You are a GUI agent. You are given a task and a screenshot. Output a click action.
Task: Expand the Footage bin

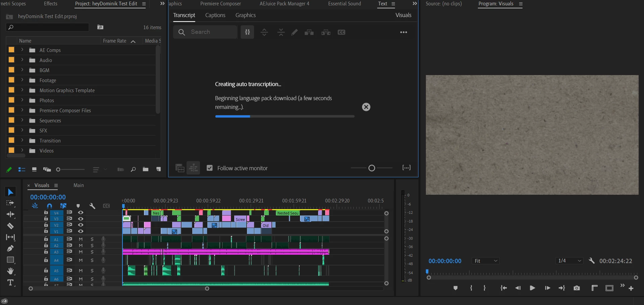pyautogui.click(x=22, y=80)
